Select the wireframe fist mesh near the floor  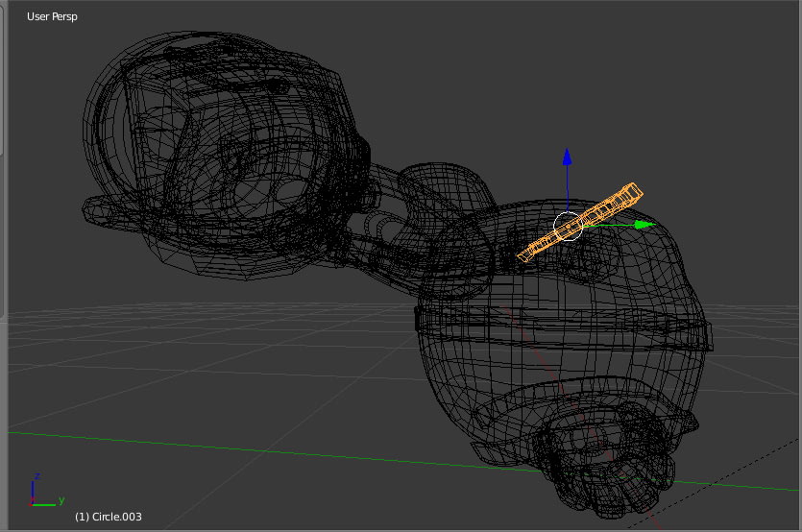pos(603,460)
